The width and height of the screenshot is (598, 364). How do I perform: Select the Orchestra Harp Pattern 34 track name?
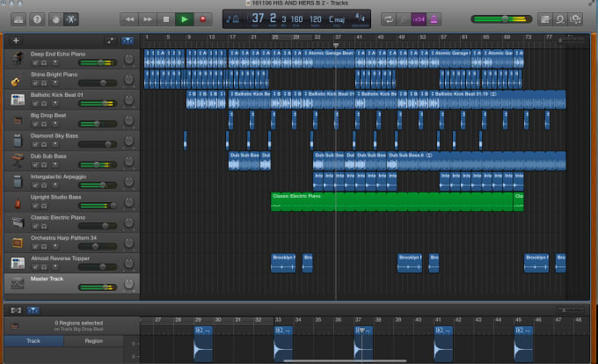[x=63, y=238]
